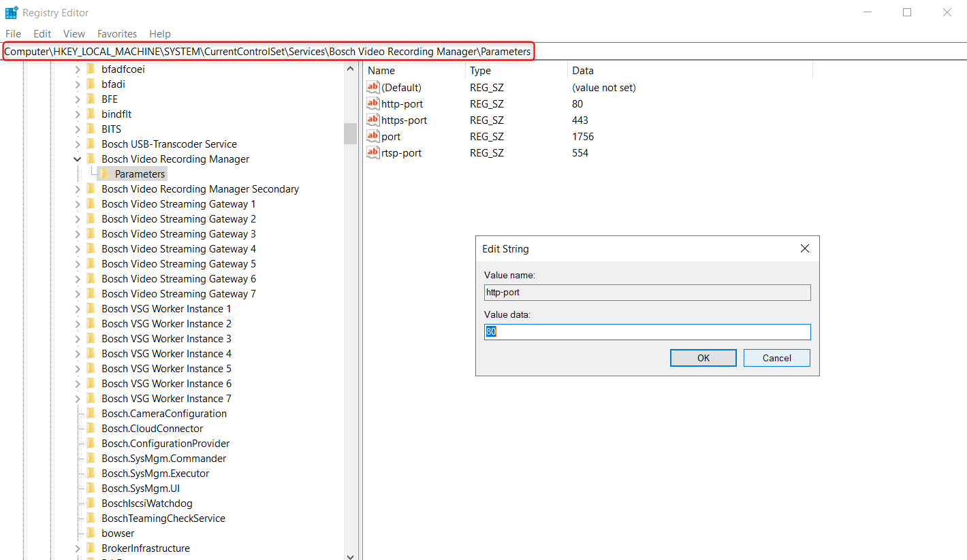Click the Bosch Video Recording Manager folder icon
This screenshot has height=560, width=967.
(x=91, y=159)
